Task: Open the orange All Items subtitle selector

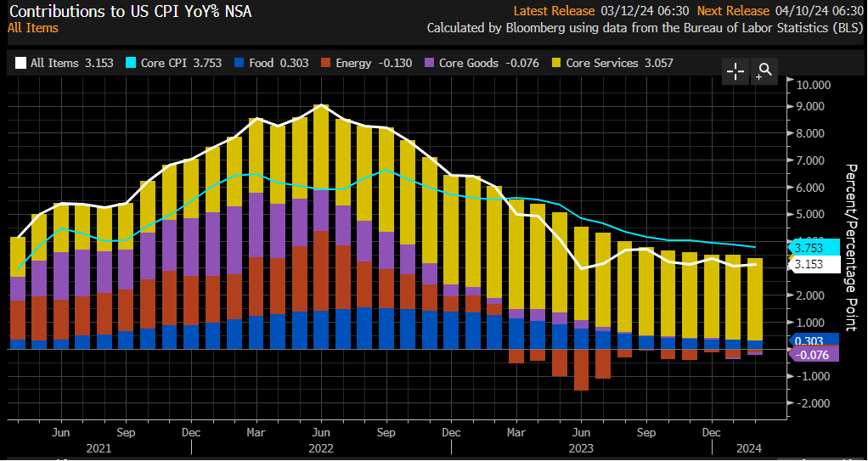Action: point(32,28)
